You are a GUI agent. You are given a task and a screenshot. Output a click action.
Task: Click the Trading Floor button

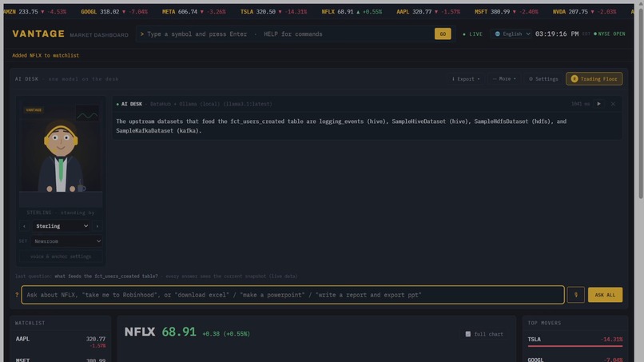(594, 79)
